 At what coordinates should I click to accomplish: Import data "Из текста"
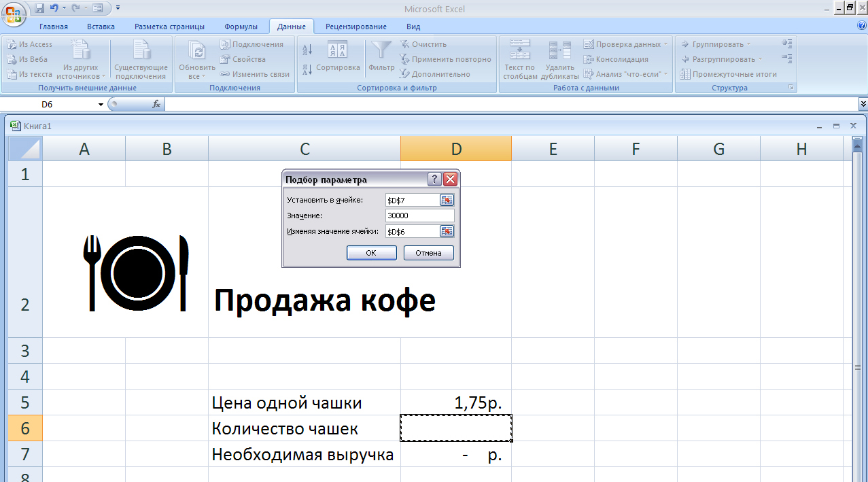pyautogui.click(x=30, y=74)
